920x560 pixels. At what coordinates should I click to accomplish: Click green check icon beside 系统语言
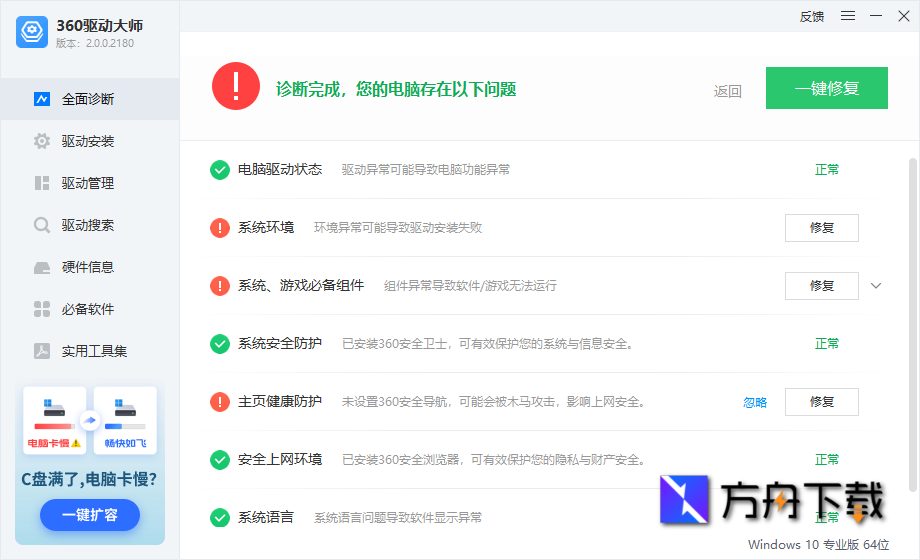pyautogui.click(x=220, y=518)
